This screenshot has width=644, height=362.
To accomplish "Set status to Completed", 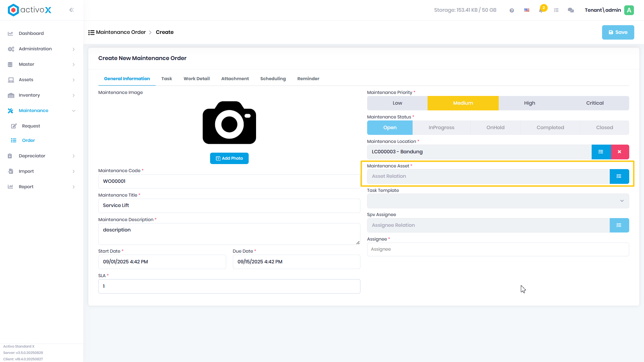I will [x=550, y=128].
